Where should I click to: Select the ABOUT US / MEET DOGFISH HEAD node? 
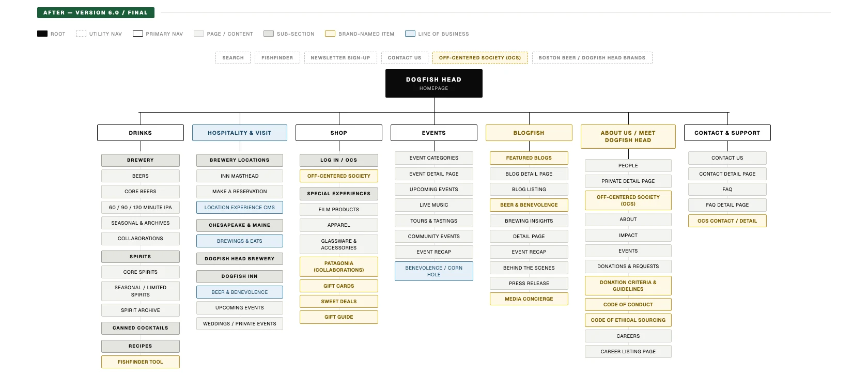pyautogui.click(x=628, y=136)
